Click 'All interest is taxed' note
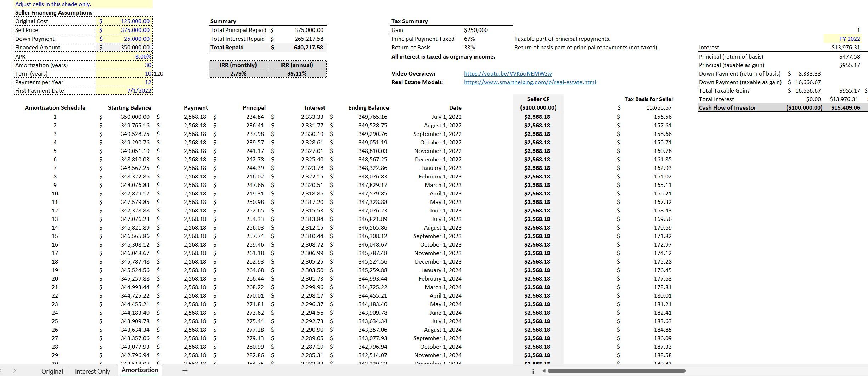Viewport: 868px width, 376px height. coord(443,56)
